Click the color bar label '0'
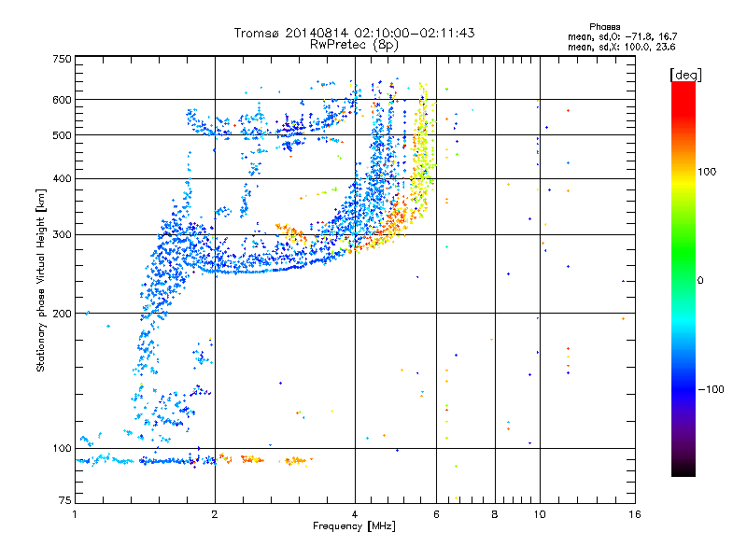 pyautogui.click(x=700, y=281)
